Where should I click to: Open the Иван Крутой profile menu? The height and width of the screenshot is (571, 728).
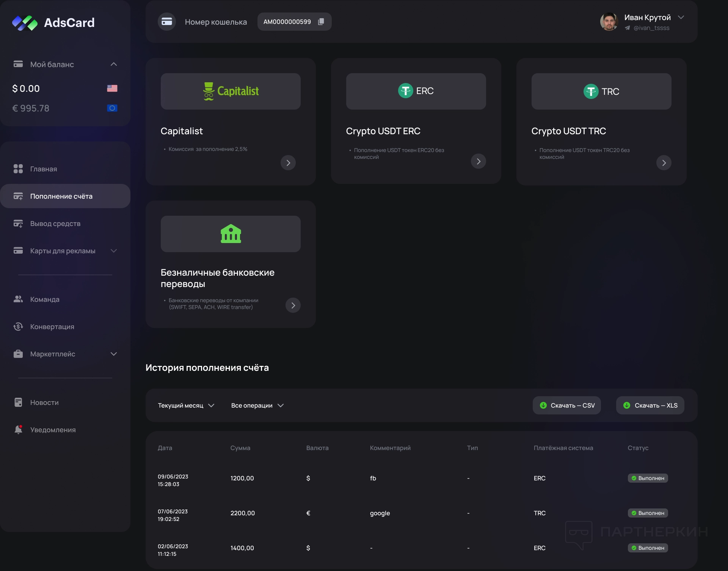coord(681,17)
